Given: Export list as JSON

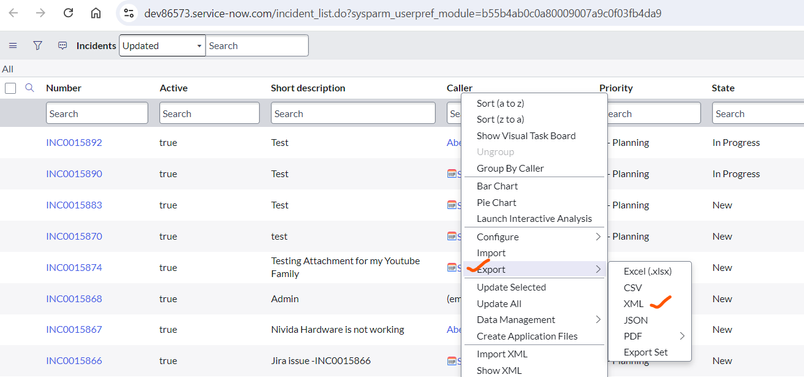Looking at the screenshot, I should 635,320.
